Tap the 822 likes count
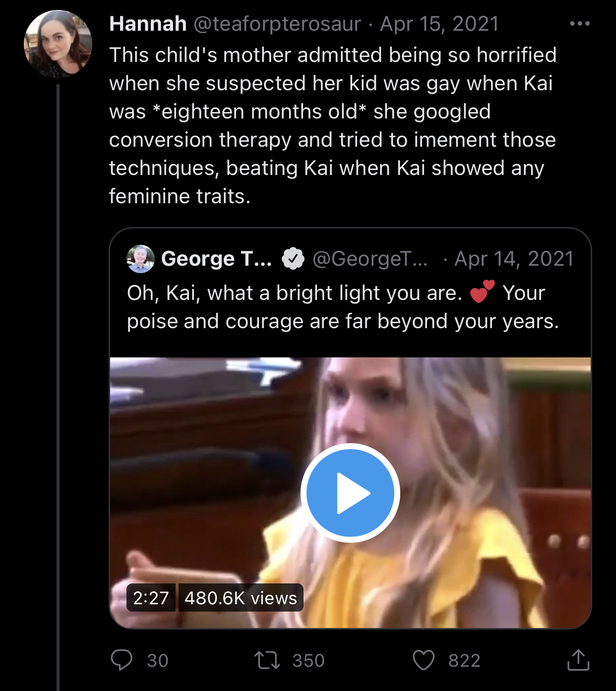Image resolution: width=616 pixels, height=691 pixels. click(x=464, y=660)
